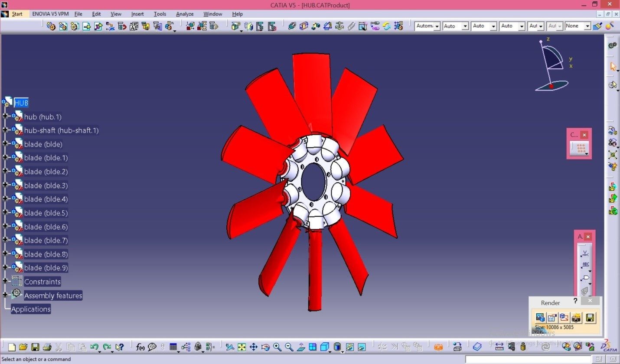Viewport: 620px width, 364px height.
Task: Select the Applications tree item
Action: point(31,309)
